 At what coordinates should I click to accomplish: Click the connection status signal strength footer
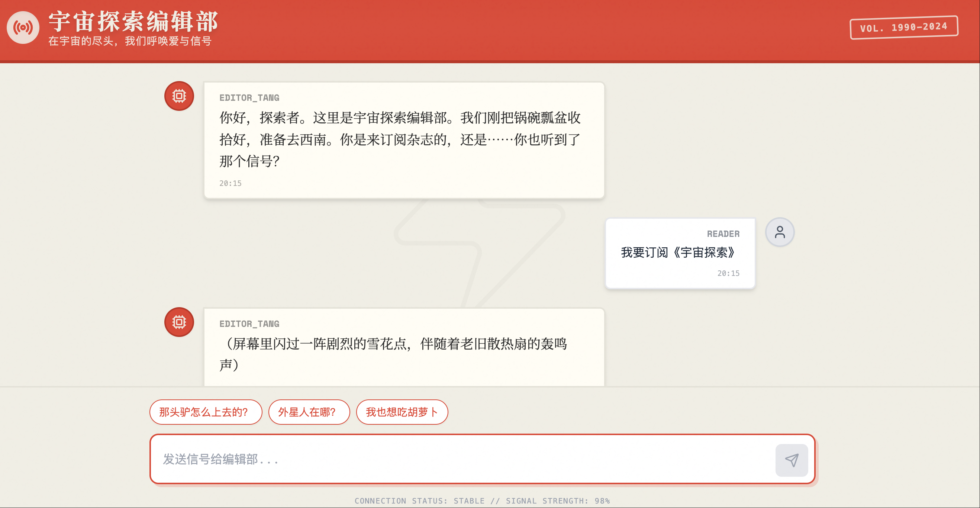coord(482,501)
